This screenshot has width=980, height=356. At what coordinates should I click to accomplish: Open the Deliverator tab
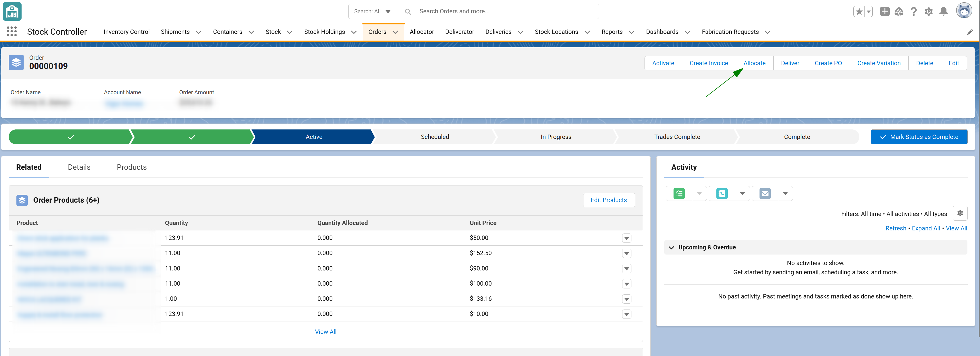pyautogui.click(x=459, y=32)
